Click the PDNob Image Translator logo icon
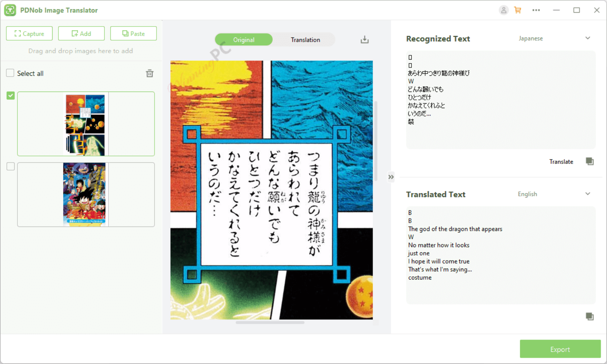Screen dimensions: 607x364 coord(10,10)
